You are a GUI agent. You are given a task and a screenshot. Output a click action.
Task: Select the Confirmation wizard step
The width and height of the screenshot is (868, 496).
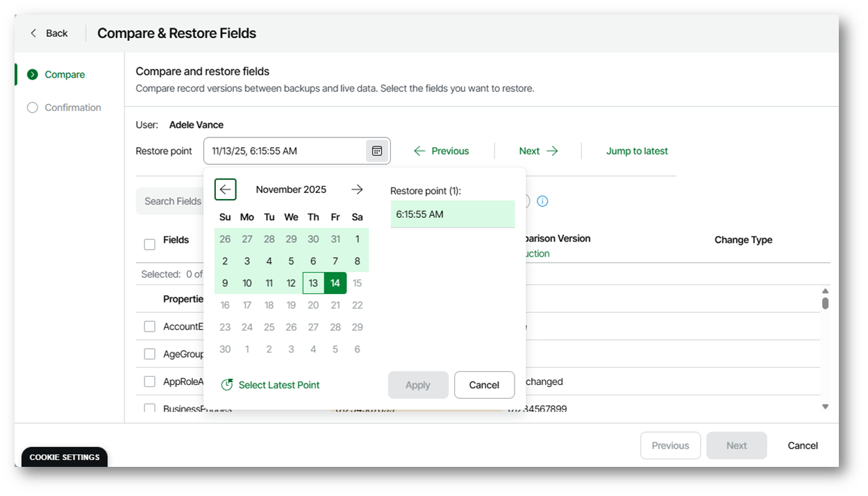pos(72,108)
